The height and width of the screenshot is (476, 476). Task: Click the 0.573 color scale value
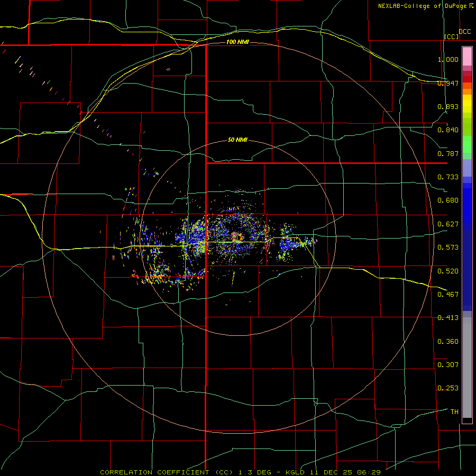448,248
